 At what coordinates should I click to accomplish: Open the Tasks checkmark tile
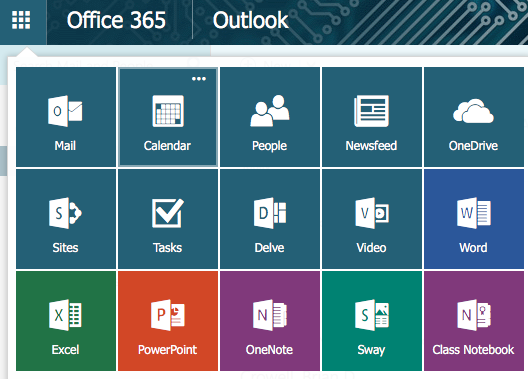(x=168, y=219)
